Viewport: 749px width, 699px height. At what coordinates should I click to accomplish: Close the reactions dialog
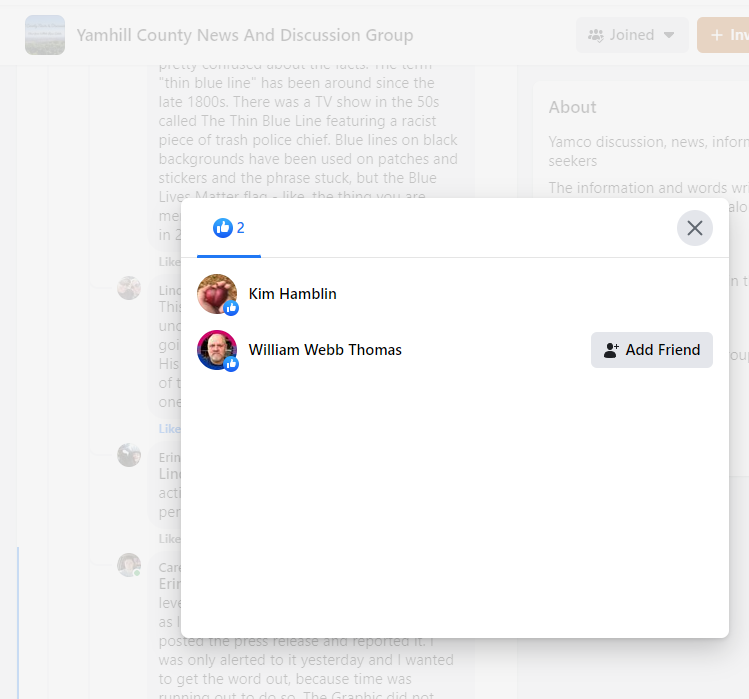pyautogui.click(x=695, y=228)
